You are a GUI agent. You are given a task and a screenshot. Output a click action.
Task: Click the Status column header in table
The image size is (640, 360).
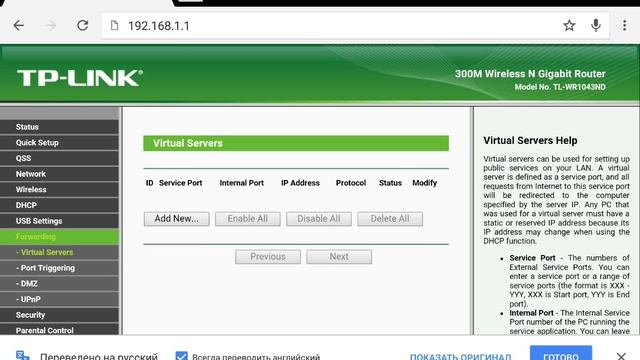(390, 183)
